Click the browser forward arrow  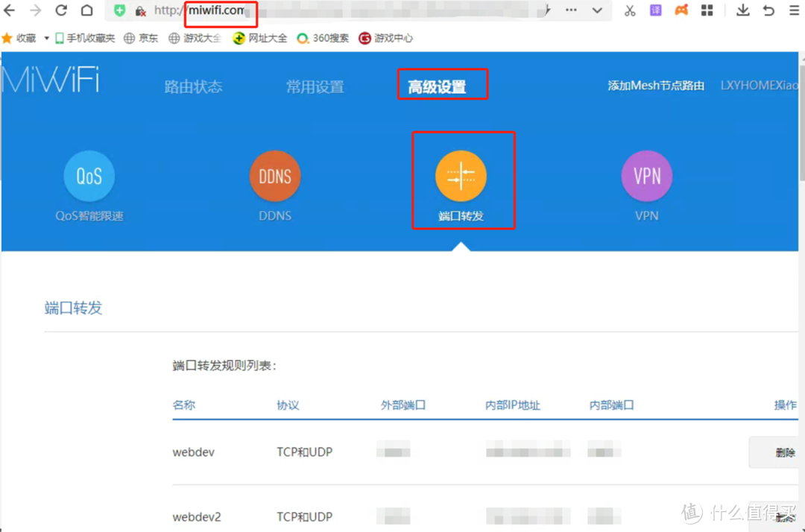[35, 10]
